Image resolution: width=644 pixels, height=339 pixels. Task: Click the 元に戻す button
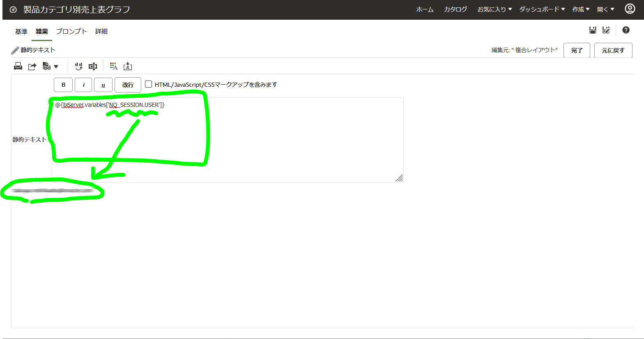(x=613, y=50)
